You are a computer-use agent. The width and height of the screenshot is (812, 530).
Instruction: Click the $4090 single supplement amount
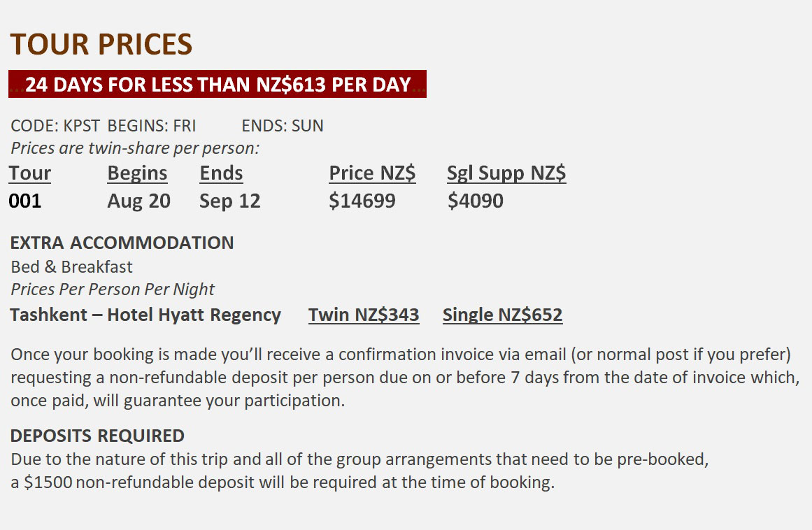476,201
